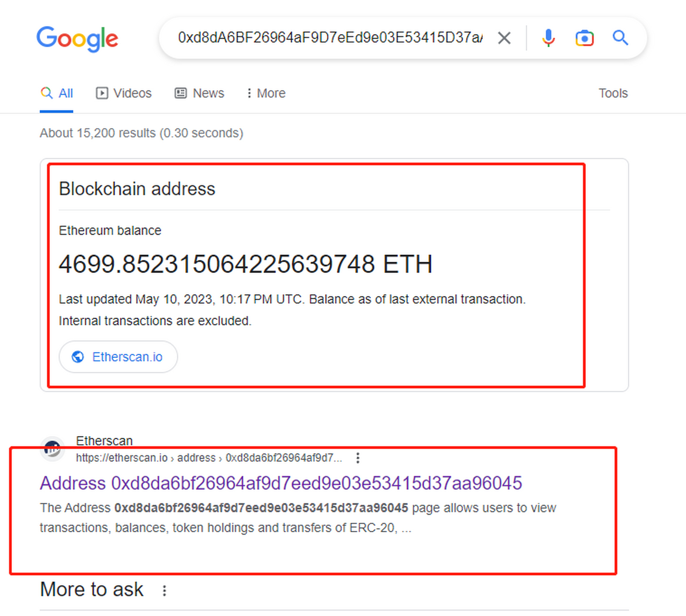Screen dimensions: 686x616
Task: Click the Videos tab play icon
Action: coord(102,93)
